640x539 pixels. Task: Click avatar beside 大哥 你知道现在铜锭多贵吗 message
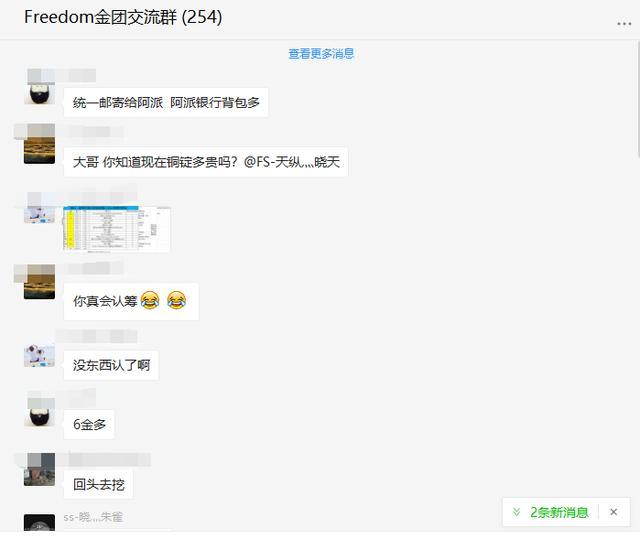tap(39, 149)
